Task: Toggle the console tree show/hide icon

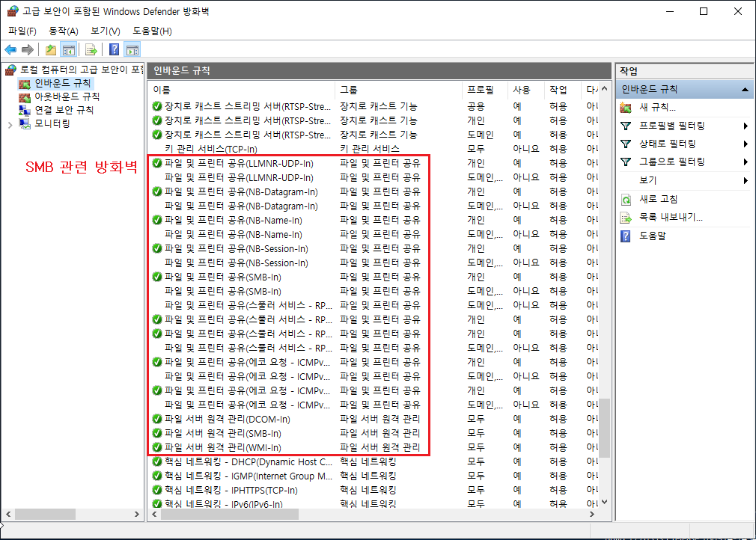Action: pos(69,49)
